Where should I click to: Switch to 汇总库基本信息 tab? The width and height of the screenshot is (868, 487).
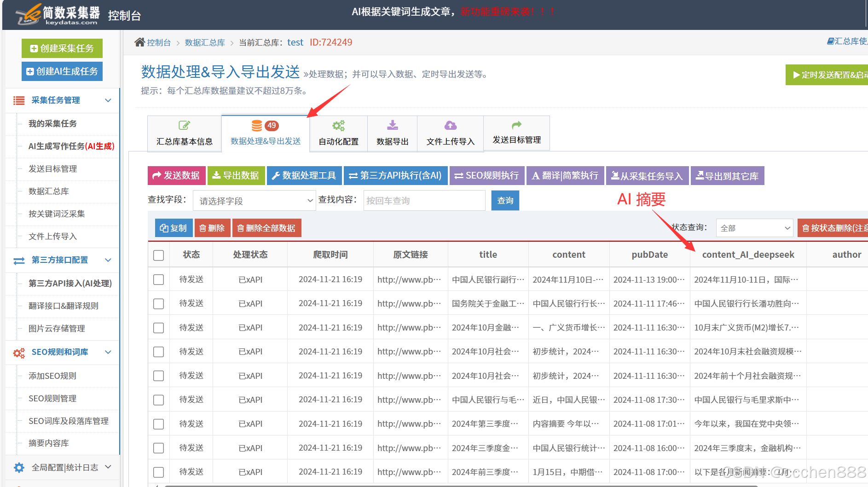185,133
